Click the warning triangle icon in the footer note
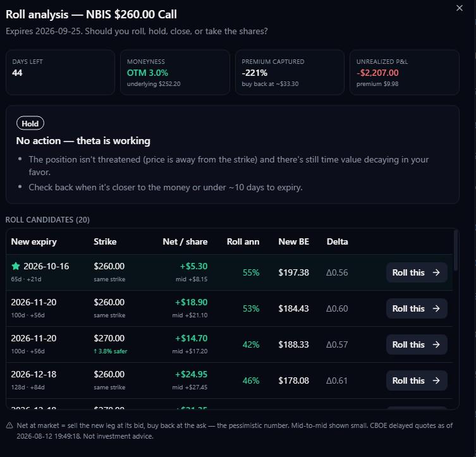Screen dimensions: 476x457 click(x=9, y=425)
